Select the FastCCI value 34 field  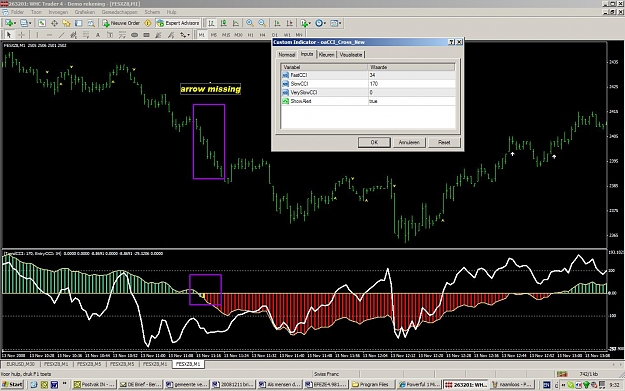[411, 75]
